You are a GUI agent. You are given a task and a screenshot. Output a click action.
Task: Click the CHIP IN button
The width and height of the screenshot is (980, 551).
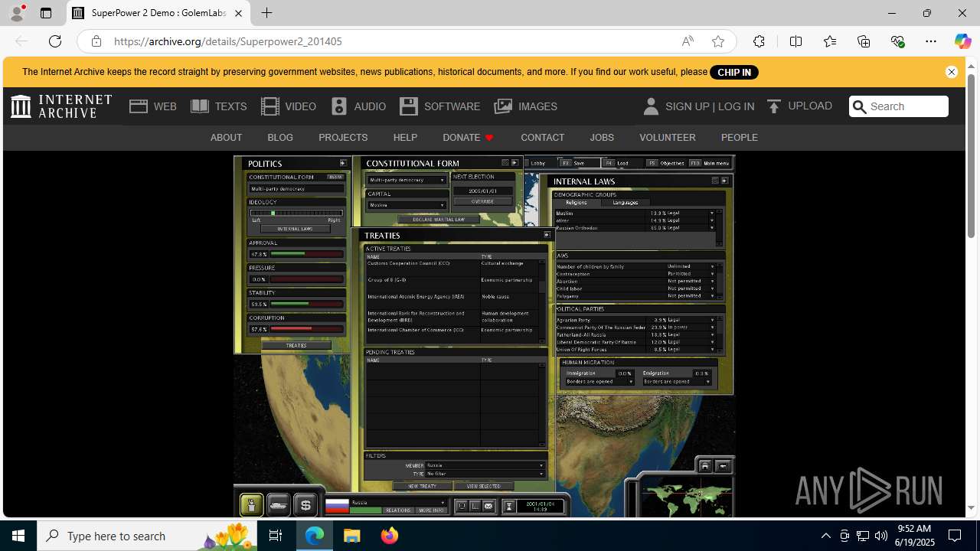[734, 72]
